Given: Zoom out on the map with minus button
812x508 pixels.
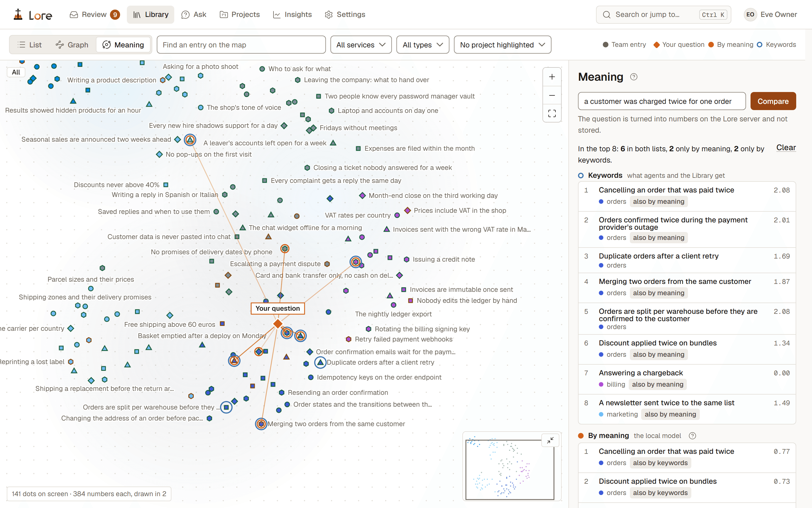Looking at the screenshot, I should [551, 95].
